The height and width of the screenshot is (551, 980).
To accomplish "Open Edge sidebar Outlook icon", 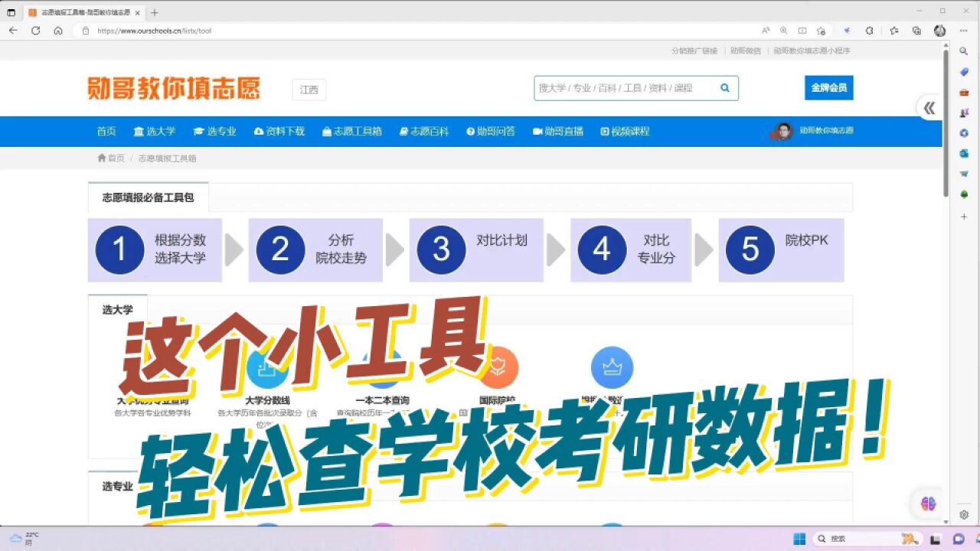I will point(964,153).
